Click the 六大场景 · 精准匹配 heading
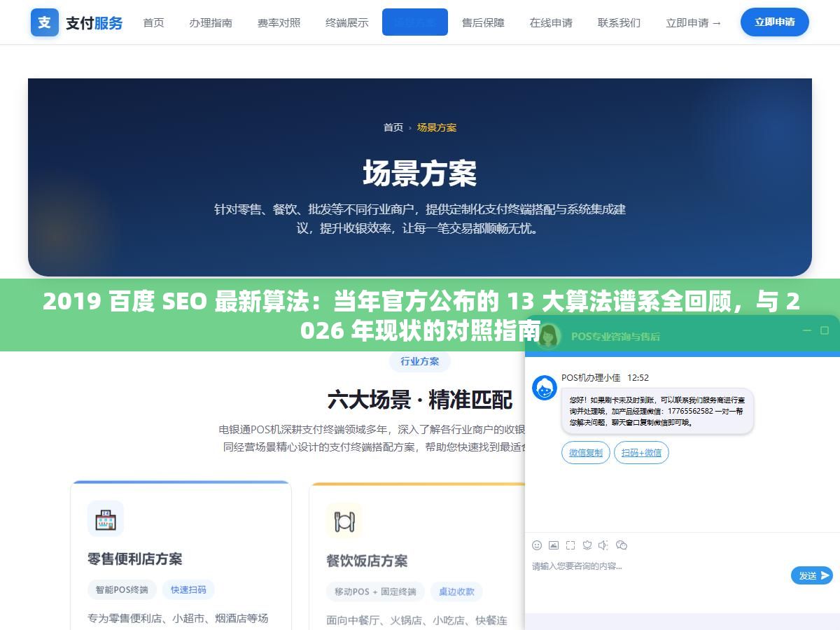Viewport: 840px width, 630px height. click(420, 400)
